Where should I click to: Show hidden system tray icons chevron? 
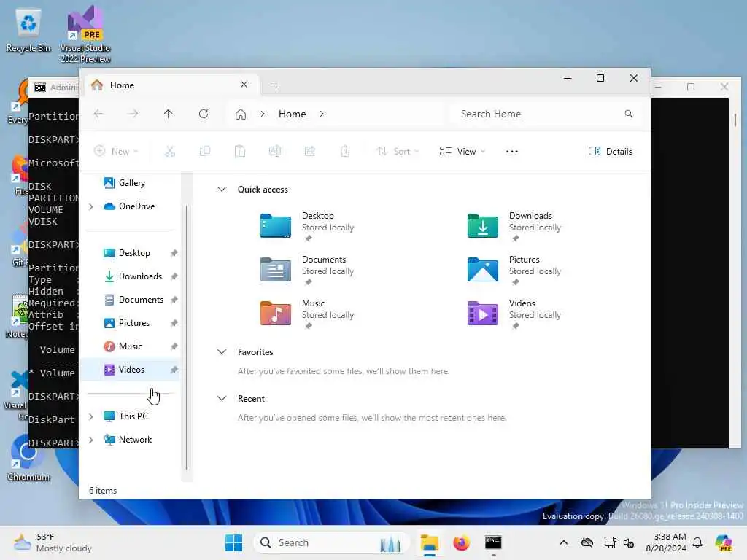point(564,542)
